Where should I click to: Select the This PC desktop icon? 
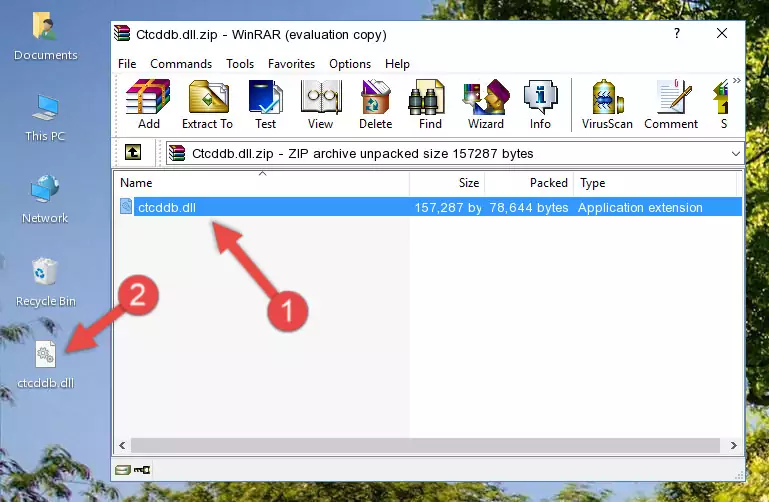45,118
